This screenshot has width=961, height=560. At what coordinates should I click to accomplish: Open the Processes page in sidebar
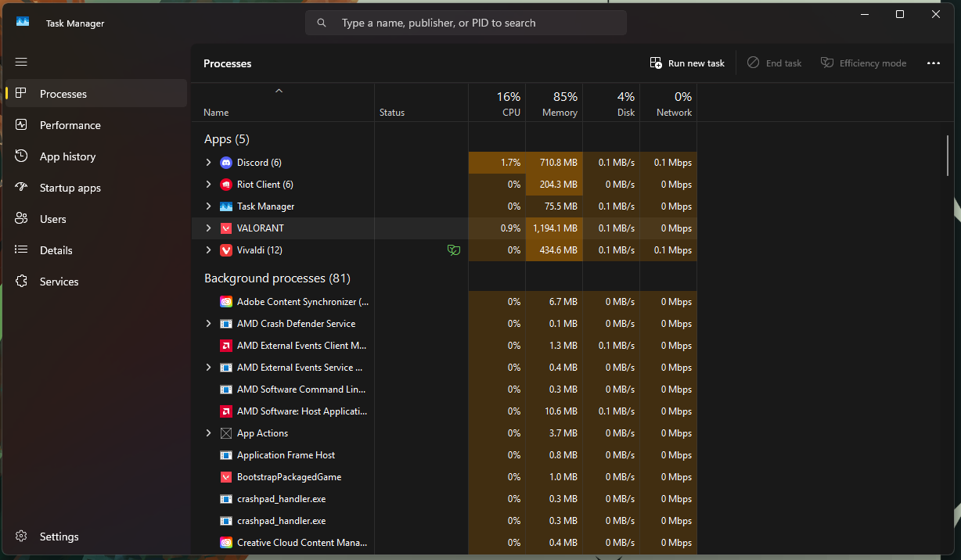(96, 94)
